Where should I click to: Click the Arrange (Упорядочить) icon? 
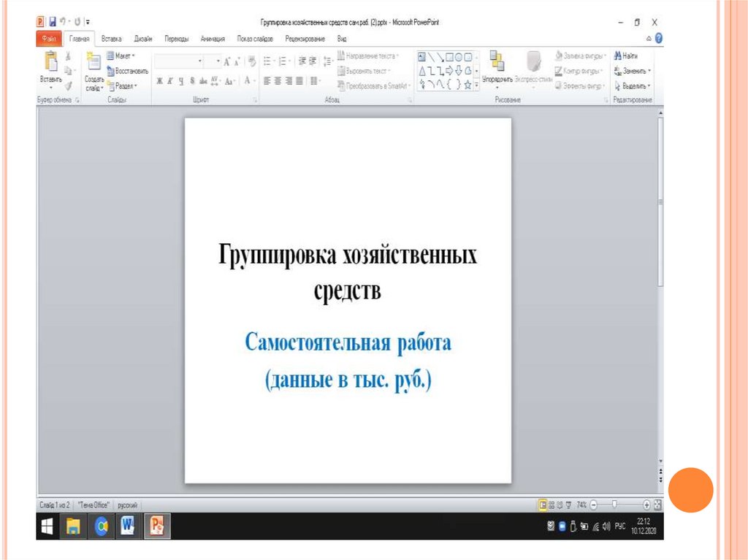click(x=497, y=63)
